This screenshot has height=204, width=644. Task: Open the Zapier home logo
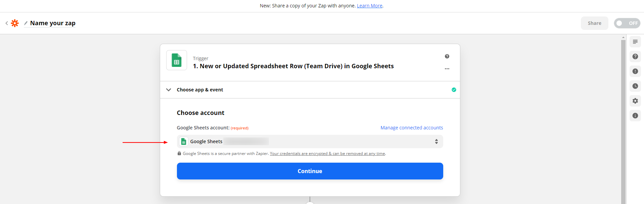pyautogui.click(x=15, y=23)
